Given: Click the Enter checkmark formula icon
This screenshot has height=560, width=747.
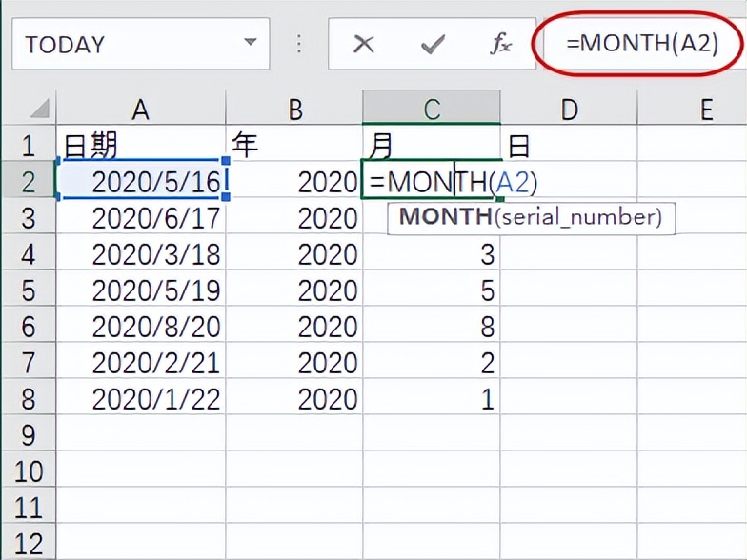Looking at the screenshot, I should [432, 44].
